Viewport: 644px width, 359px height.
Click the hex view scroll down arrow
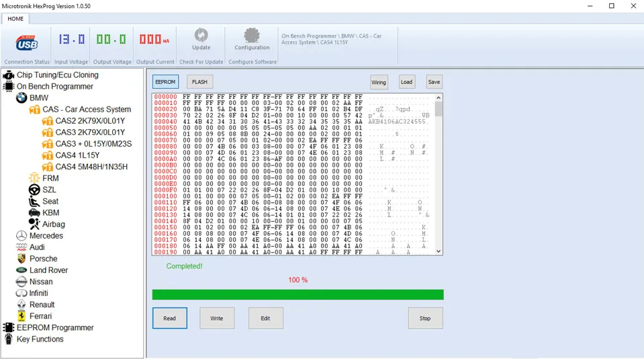pos(439,251)
